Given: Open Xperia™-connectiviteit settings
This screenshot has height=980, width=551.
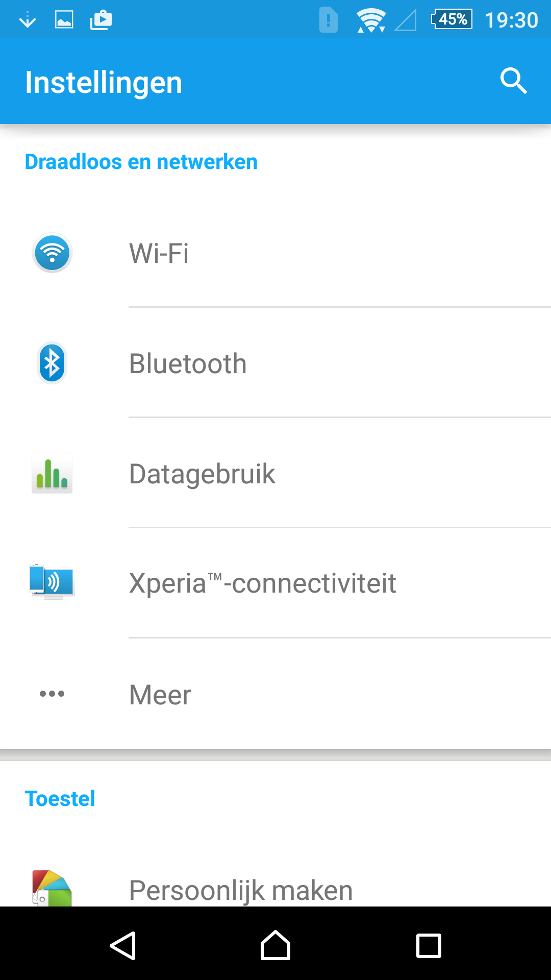Looking at the screenshot, I should pos(275,583).
